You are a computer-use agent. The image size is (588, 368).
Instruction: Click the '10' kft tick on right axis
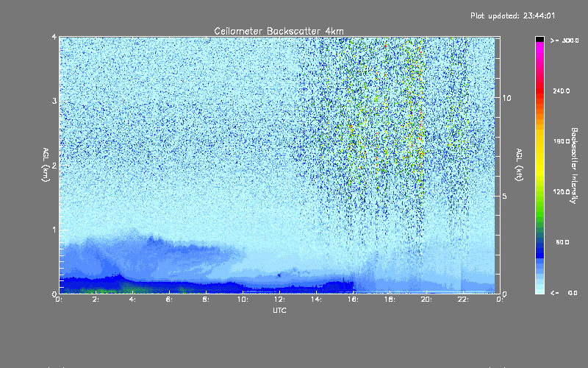coord(506,98)
